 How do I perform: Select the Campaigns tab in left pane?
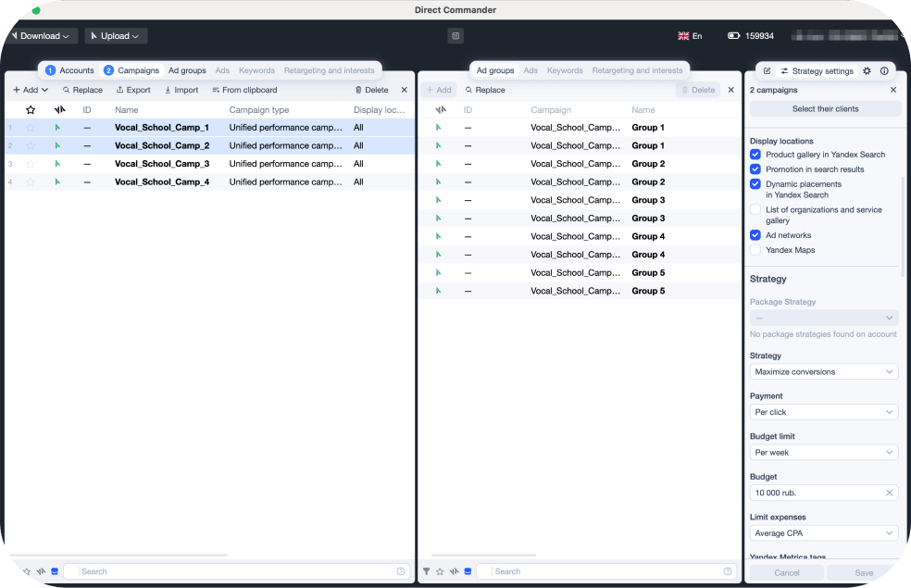click(x=131, y=70)
